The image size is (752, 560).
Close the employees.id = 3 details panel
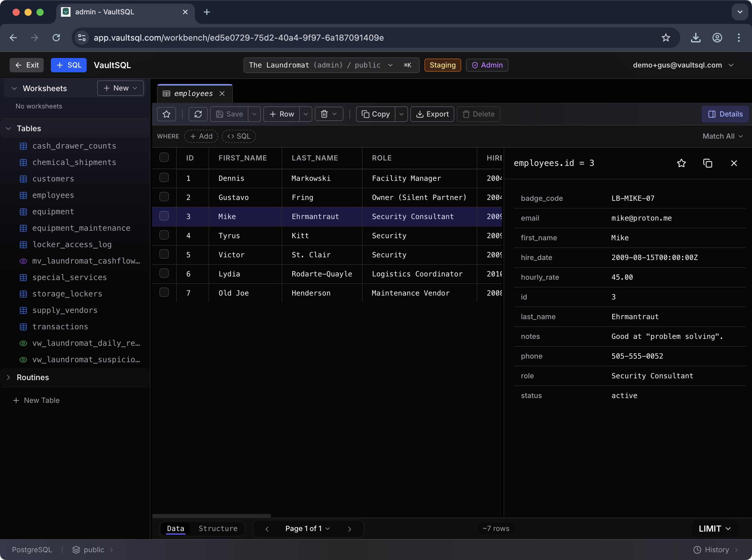[734, 163]
